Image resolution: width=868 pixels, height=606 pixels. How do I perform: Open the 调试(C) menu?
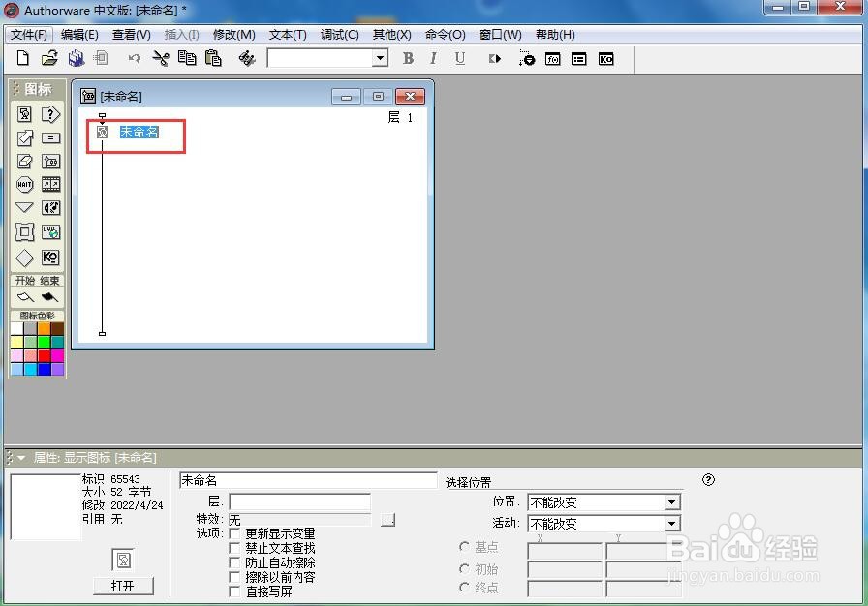(340, 35)
